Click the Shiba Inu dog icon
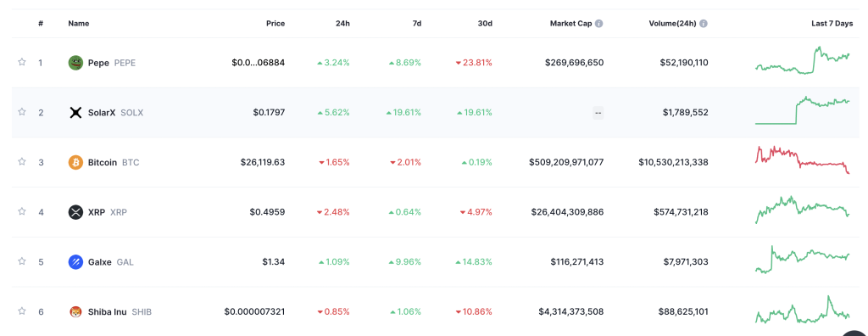The image size is (868, 336). coord(75,311)
